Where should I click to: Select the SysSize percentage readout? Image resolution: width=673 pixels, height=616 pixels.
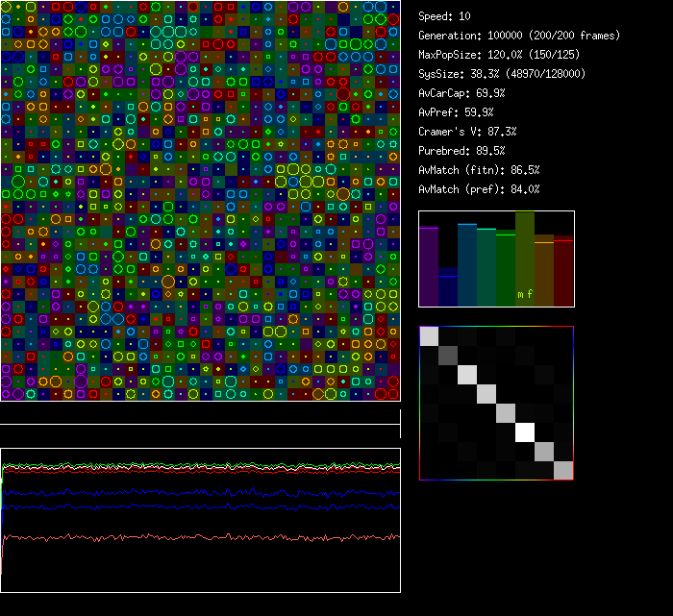[x=502, y=74]
